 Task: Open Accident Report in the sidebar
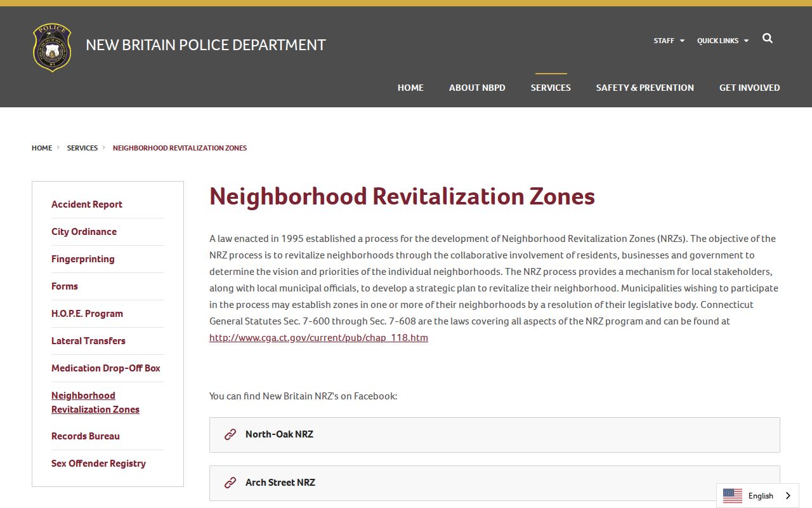click(87, 204)
